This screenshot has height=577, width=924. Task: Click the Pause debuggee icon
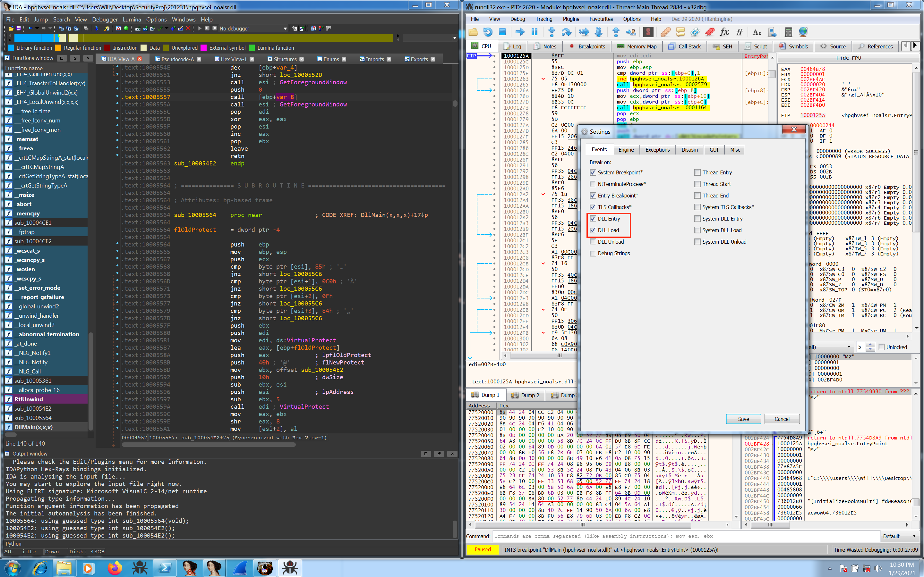(535, 32)
